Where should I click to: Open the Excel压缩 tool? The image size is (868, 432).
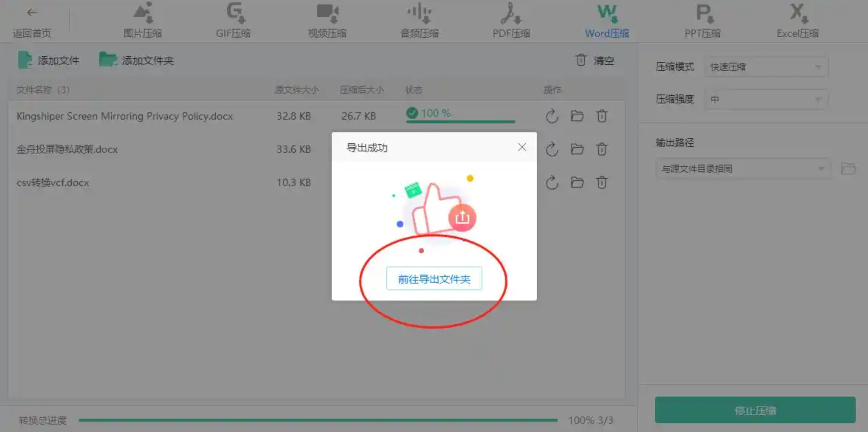coord(798,20)
